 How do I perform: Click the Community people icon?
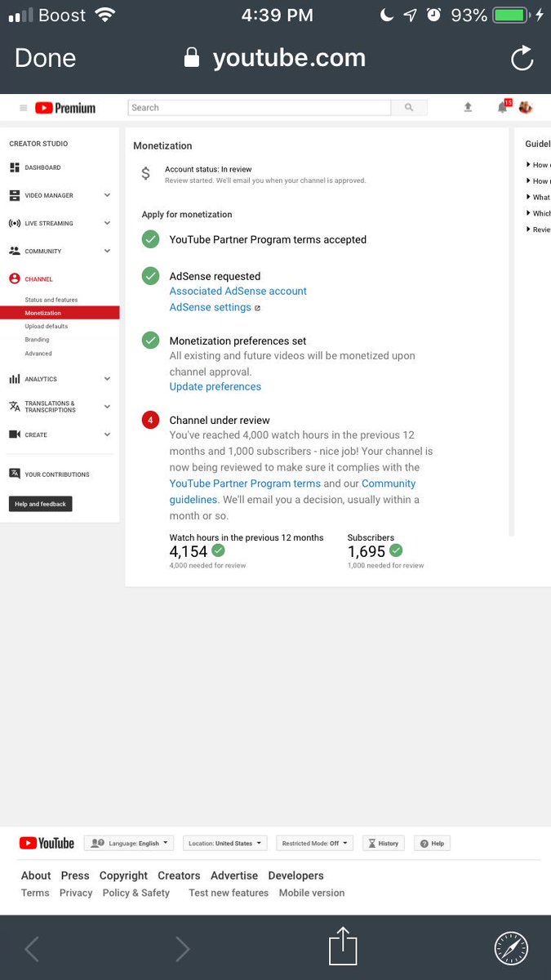click(15, 251)
